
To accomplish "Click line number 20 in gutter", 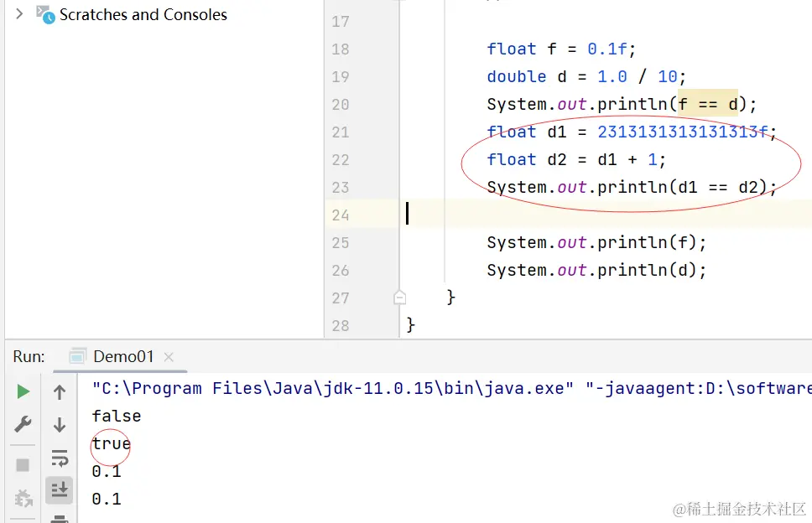I will (341, 105).
